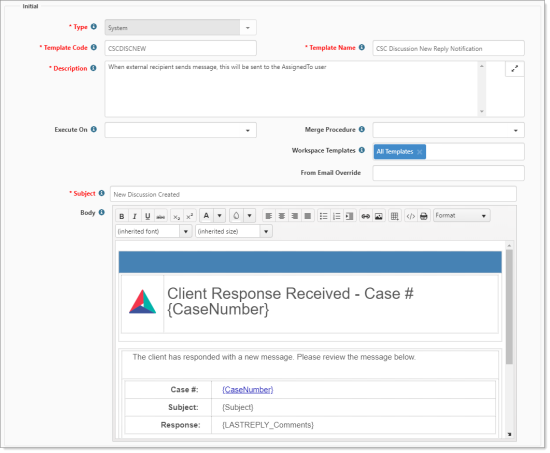Insert image into the email body
This screenshot has width=550, height=453.
[x=378, y=216]
